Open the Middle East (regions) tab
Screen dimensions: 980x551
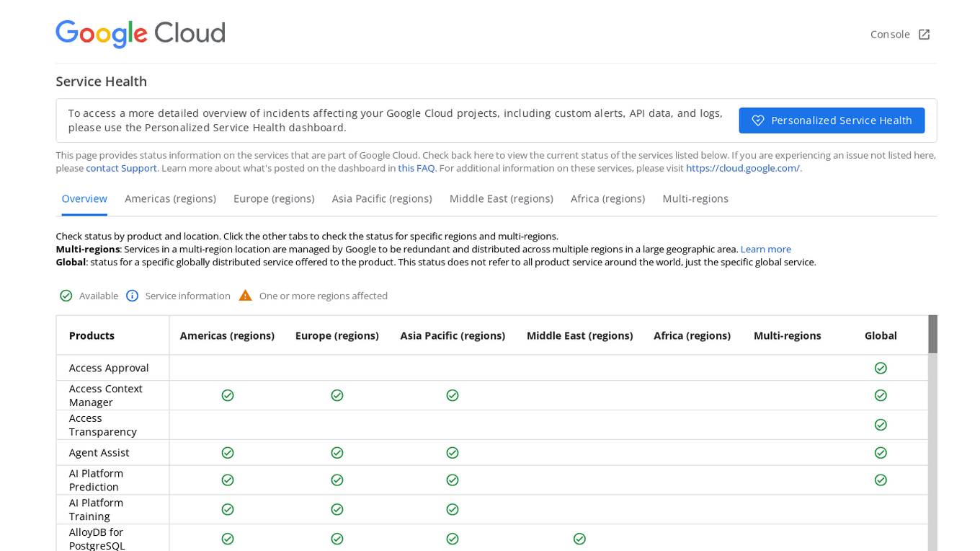click(x=502, y=199)
